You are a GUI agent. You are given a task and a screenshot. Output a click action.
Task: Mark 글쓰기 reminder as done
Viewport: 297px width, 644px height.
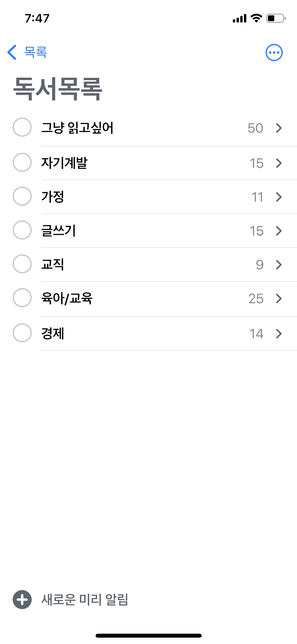(22, 230)
